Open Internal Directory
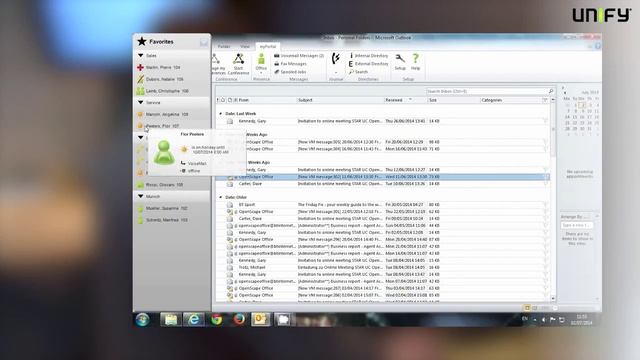640x360 pixels. coord(368,56)
